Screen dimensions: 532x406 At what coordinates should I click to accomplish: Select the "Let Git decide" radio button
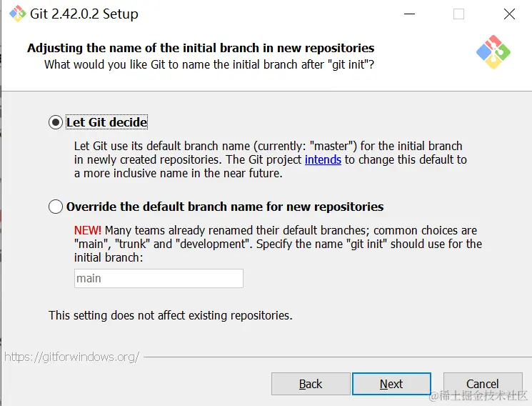(x=56, y=122)
